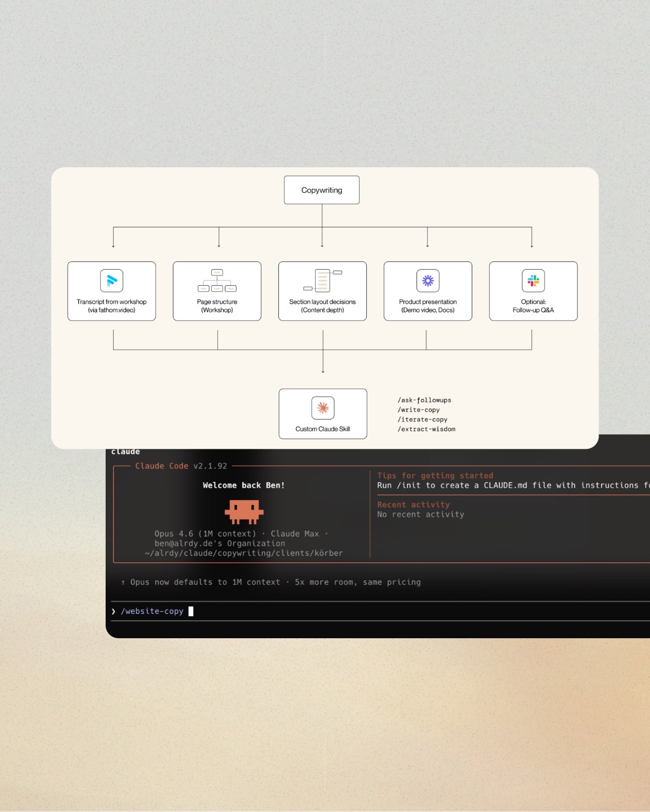Click the Tips for getting started heading

435,476
